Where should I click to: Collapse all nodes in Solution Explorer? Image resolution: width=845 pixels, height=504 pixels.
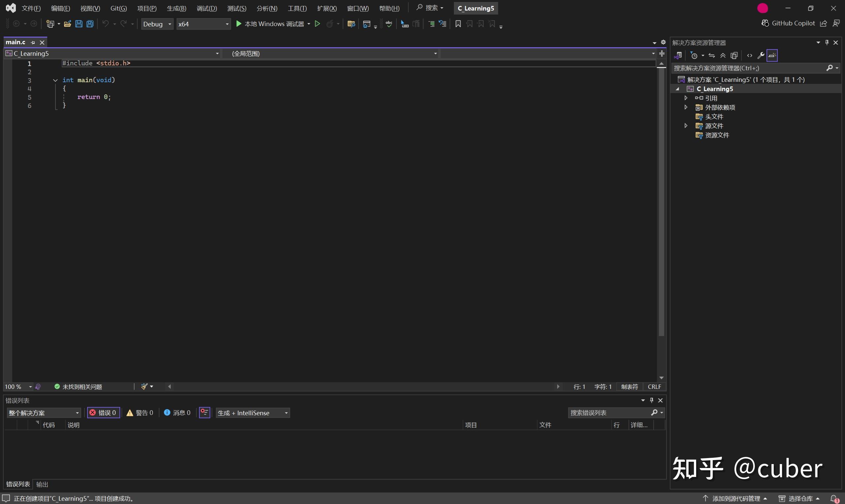[x=723, y=55]
